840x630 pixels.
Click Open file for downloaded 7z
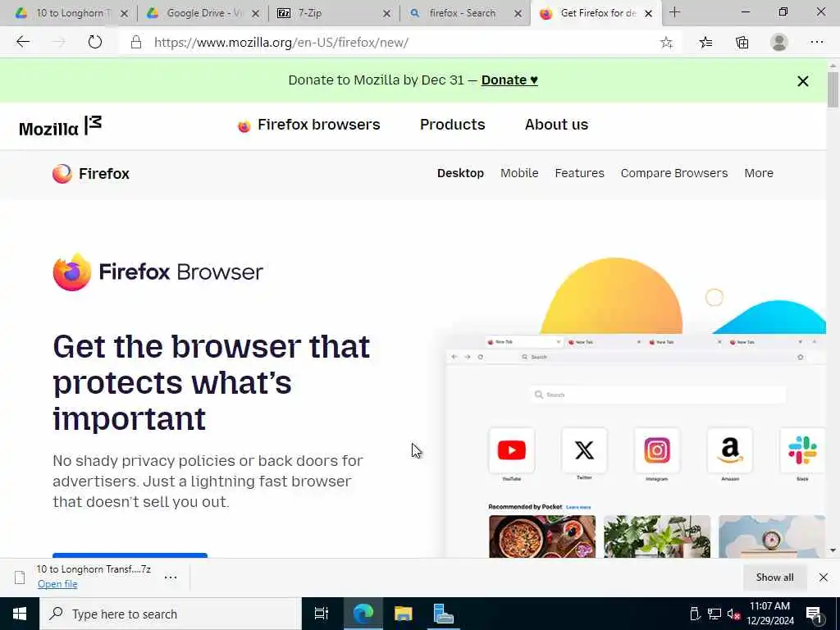tap(57, 584)
